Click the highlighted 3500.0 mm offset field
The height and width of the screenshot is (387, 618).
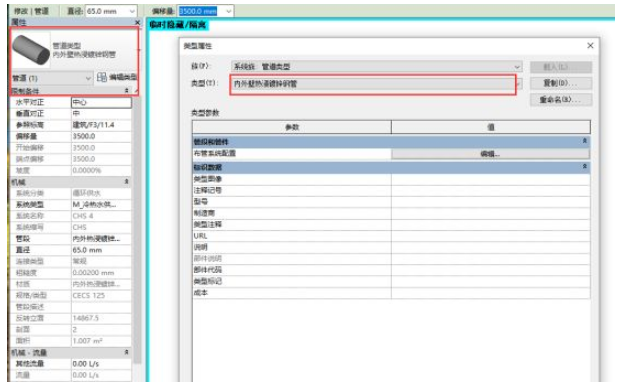click(198, 11)
